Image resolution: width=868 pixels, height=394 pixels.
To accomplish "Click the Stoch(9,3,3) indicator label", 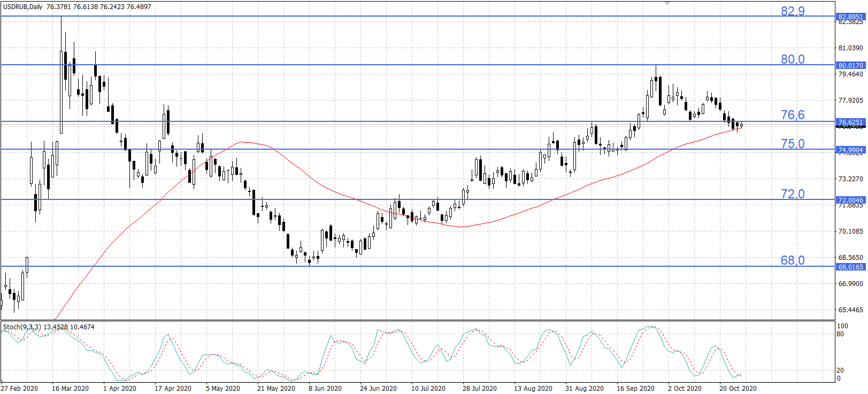I will tap(22, 327).
